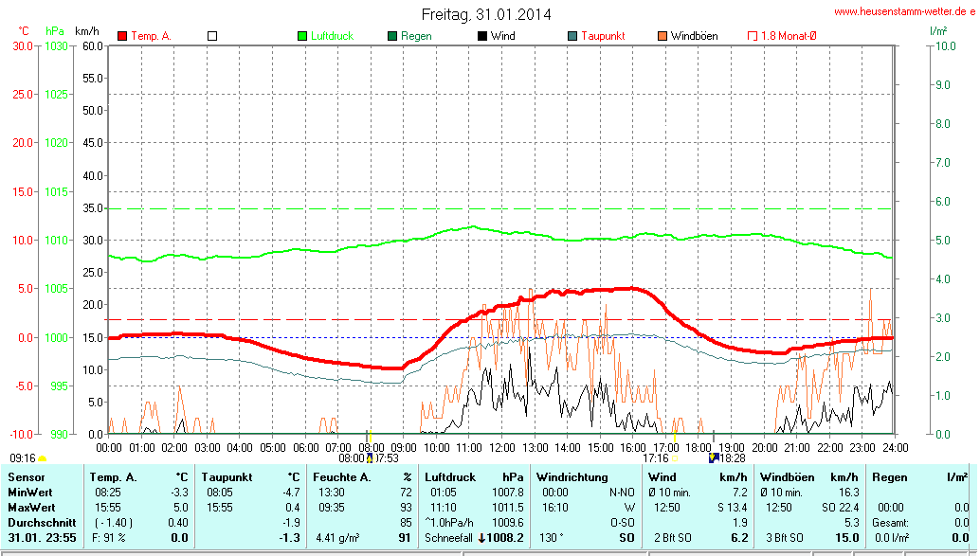Click the 12:00 time axis label

tap(502, 447)
